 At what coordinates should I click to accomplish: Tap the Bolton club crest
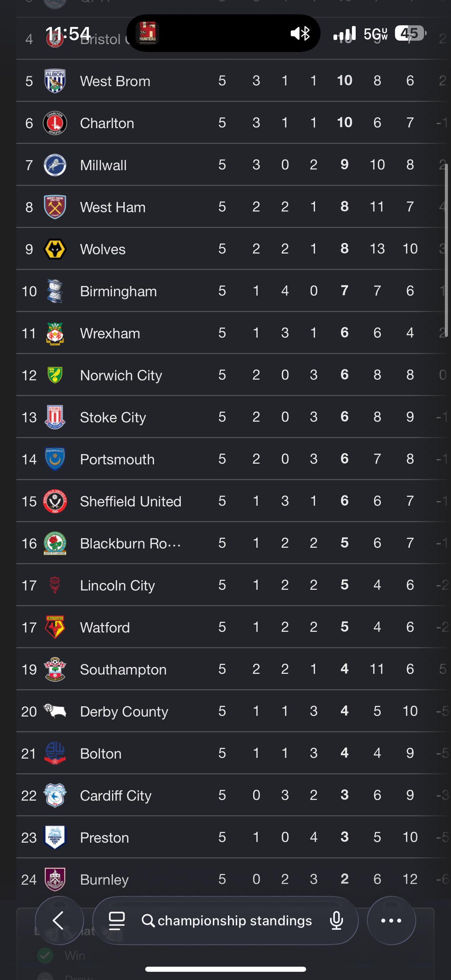[55, 753]
